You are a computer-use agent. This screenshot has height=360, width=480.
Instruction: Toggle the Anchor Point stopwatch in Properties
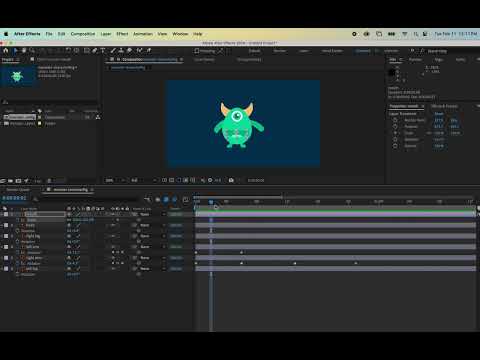pos(395,120)
